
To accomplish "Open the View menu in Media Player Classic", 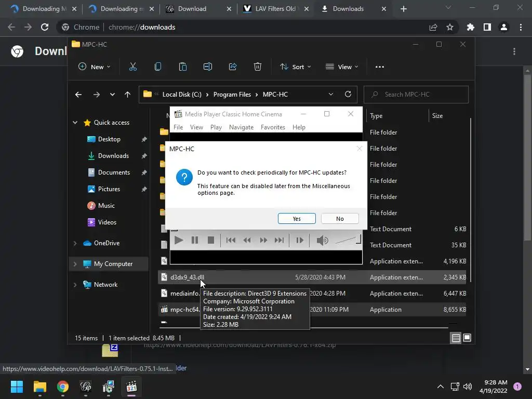I will [x=196, y=127].
